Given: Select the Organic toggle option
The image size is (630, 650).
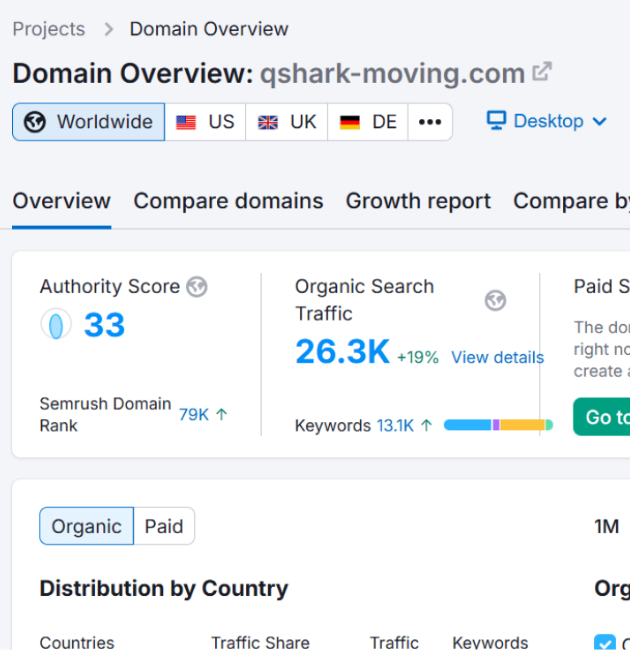Looking at the screenshot, I should coord(87,526).
